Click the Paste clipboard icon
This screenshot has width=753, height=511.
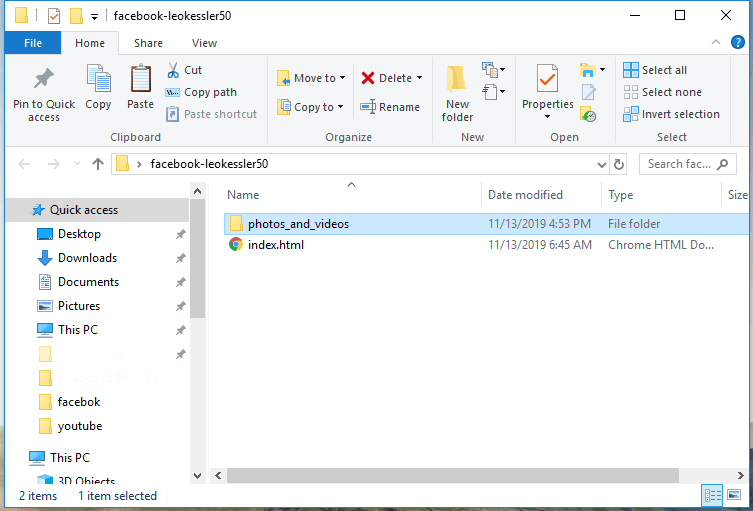click(140, 79)
